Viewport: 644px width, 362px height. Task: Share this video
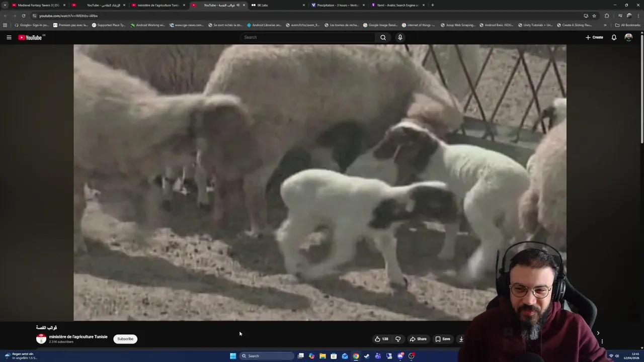(x=418, y=339)
